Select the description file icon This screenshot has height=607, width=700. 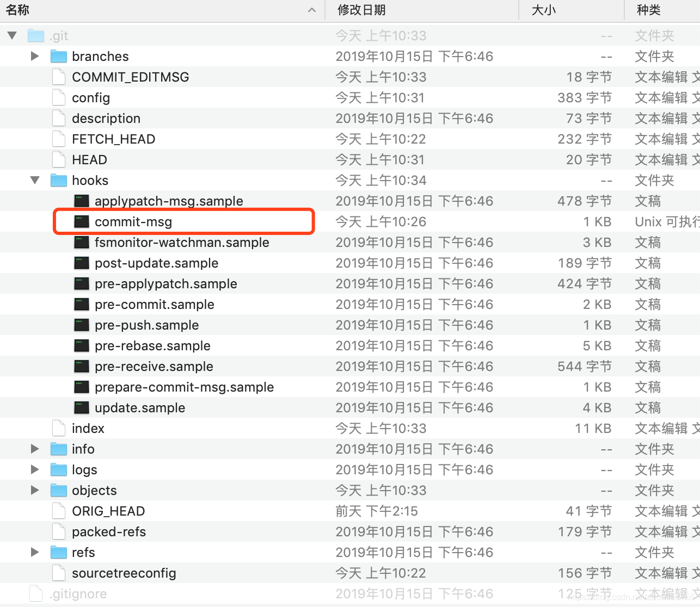(x=59, y=118)
